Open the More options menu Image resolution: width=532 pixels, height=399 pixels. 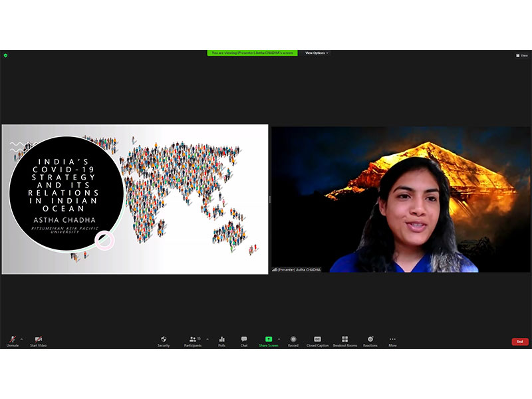pyautogui.click(x=392, y=340)
